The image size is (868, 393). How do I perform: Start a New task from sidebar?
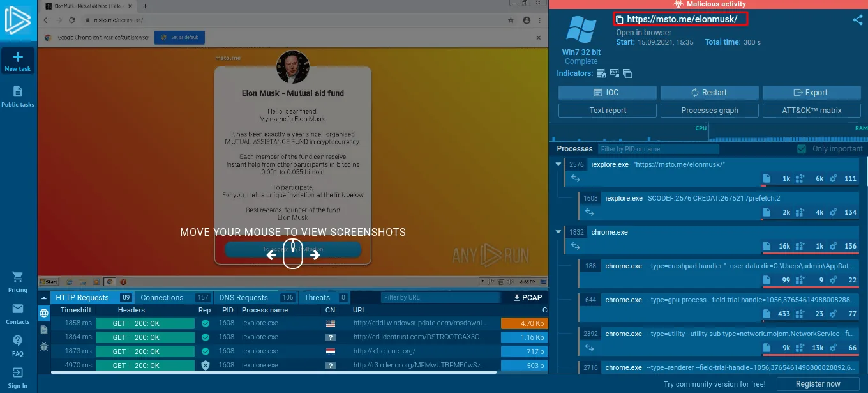18,61
